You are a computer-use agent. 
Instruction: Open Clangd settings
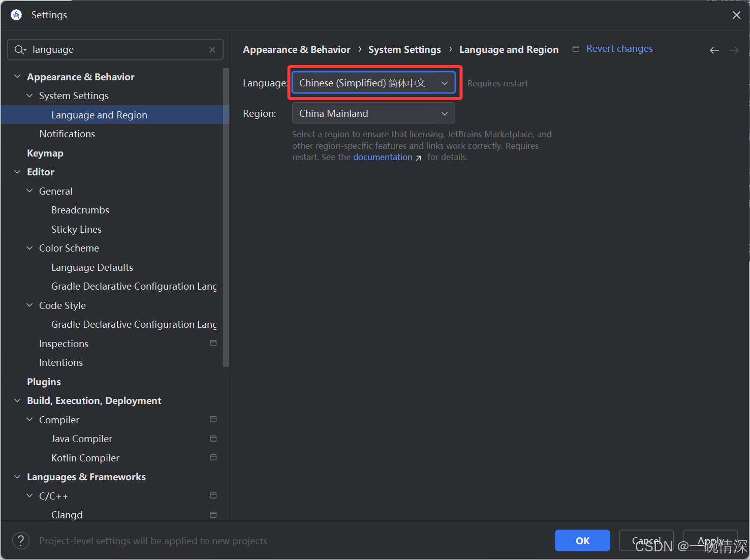(x=67, y=515)
